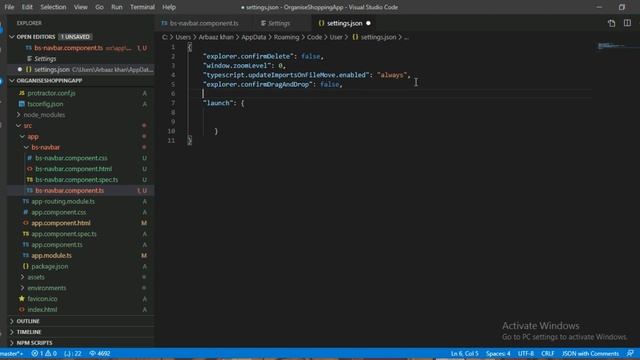Image resolution: width=640 pixels, height=360 pixels.
Task: Click JSON with Comments language mode
Action: pyautogui.click(x=590, y=353)
